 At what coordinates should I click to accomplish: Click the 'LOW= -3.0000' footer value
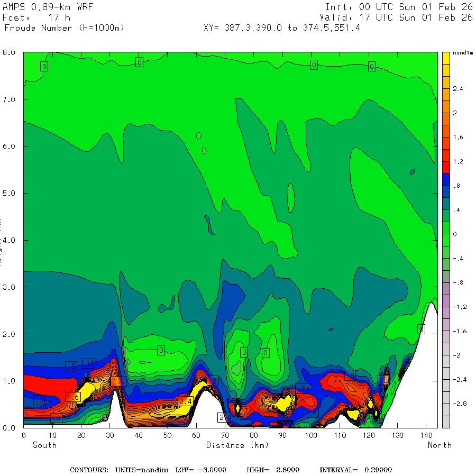pos(200,470)
